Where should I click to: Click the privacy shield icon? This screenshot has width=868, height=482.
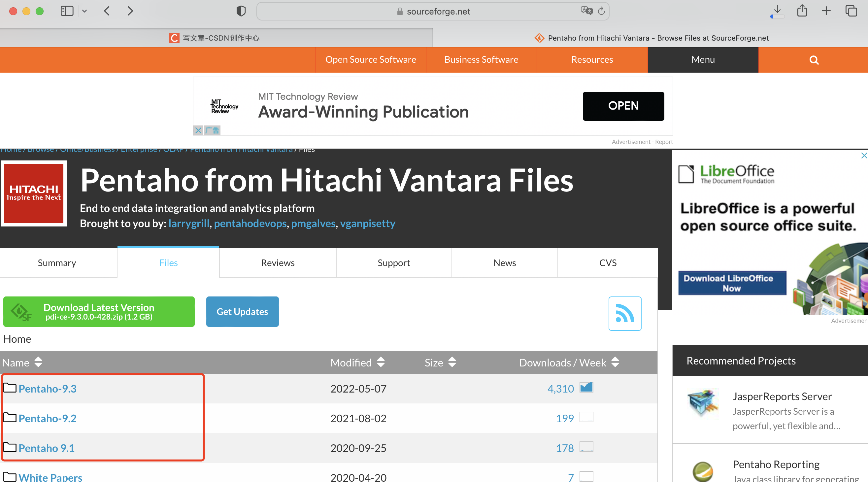point(241,11)
